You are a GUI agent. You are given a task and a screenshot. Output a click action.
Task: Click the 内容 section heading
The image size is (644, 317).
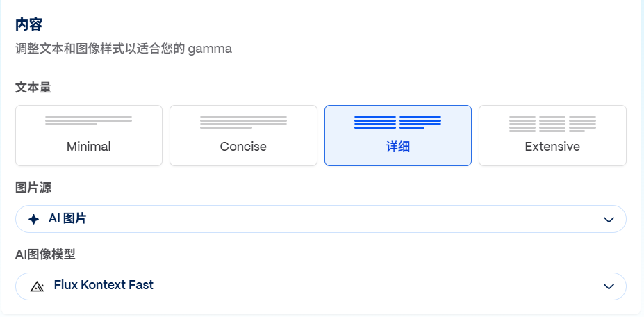(28, 24)
